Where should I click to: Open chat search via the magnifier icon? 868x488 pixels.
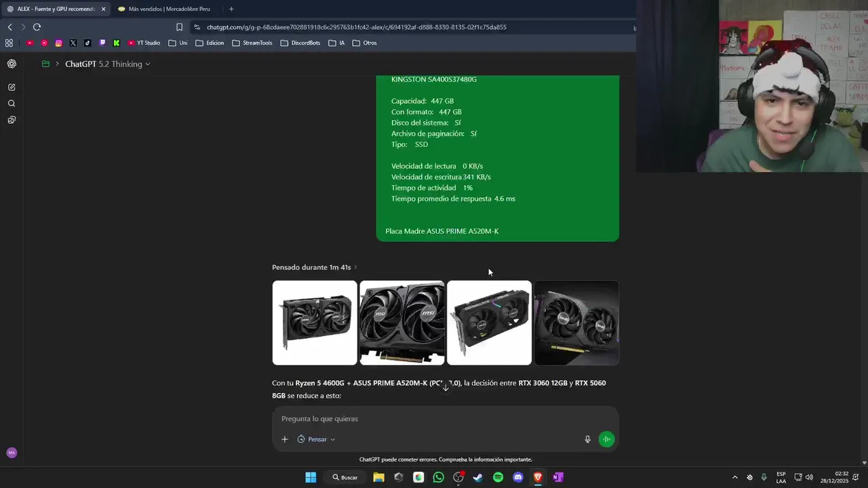(x=12, y=104)
